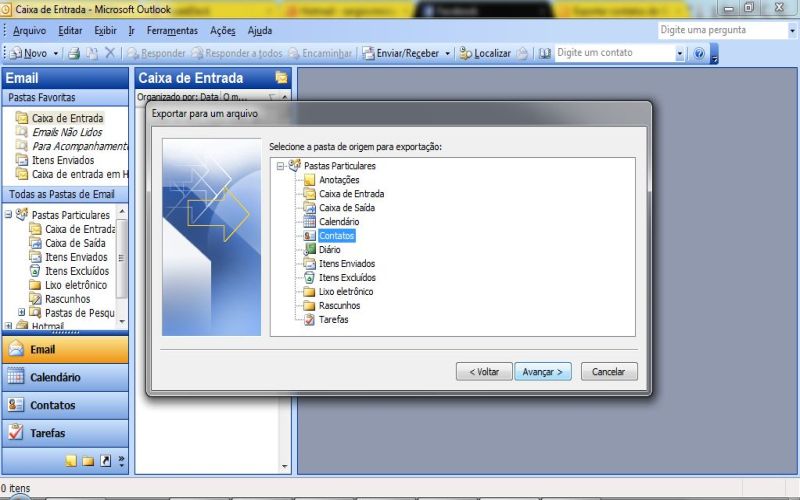Click Shortcuts icon at navigation pane bottom
Image resolution: width=800 pixels, height=500 pixels.
105,461
